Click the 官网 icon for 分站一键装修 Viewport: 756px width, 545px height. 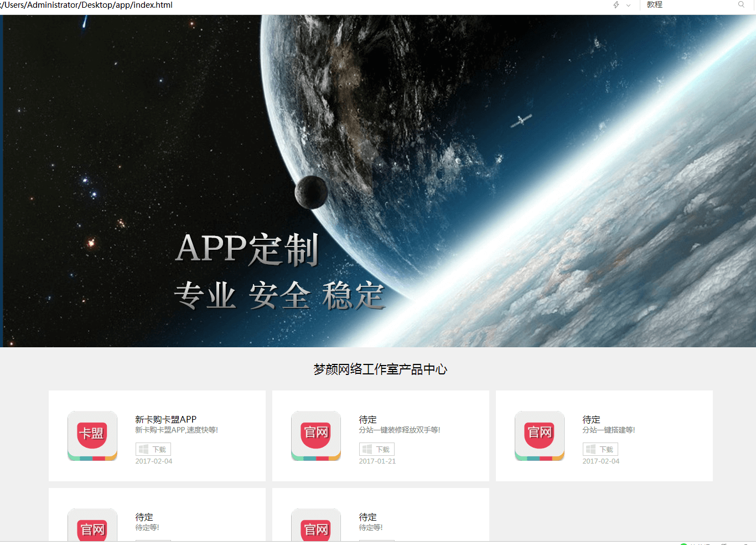click(316, 436)
